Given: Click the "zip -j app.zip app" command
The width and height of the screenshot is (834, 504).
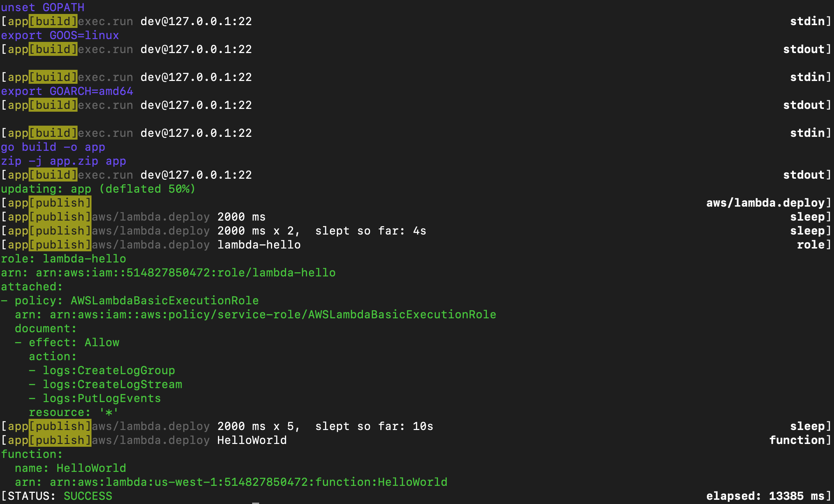Looking at the screenshot, I should pos(63,161).
